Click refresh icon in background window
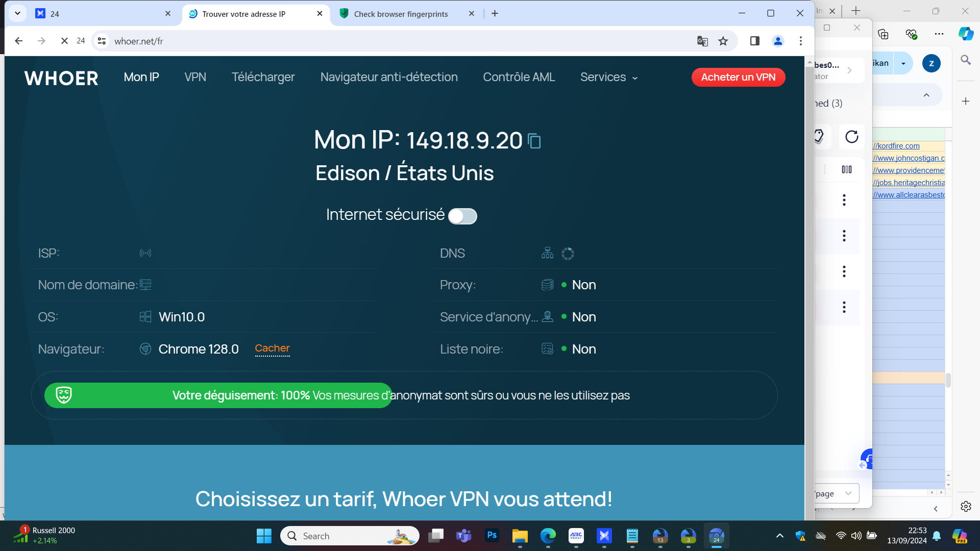The width and height of the screenshot is (980, 551). pos(852,137)
